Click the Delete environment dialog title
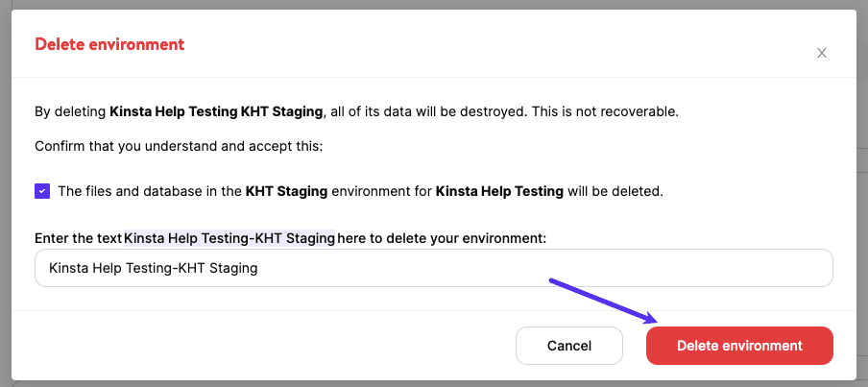The width and height of the screenshot is (868, 387). [x=109, y=44]
